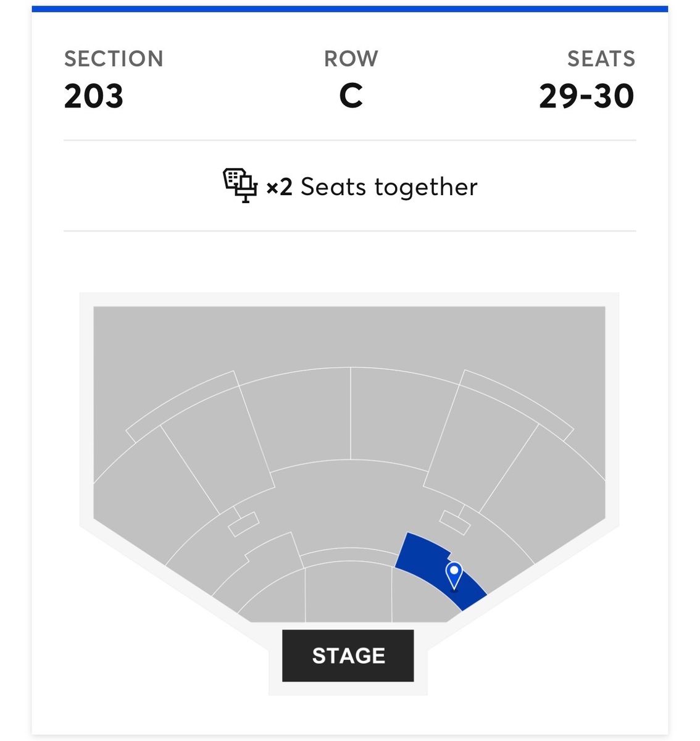Click the small right rectangular booth on map

[455, 522]
